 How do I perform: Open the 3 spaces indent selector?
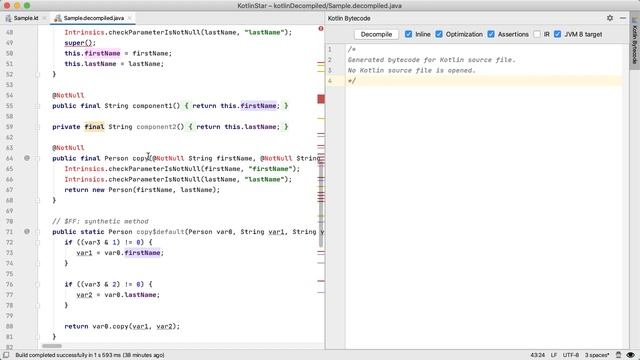click(x=597, y=355)
